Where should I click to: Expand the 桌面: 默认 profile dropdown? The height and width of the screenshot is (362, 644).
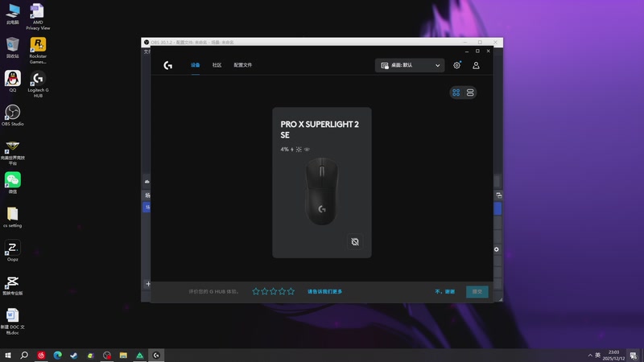[410, 66]
